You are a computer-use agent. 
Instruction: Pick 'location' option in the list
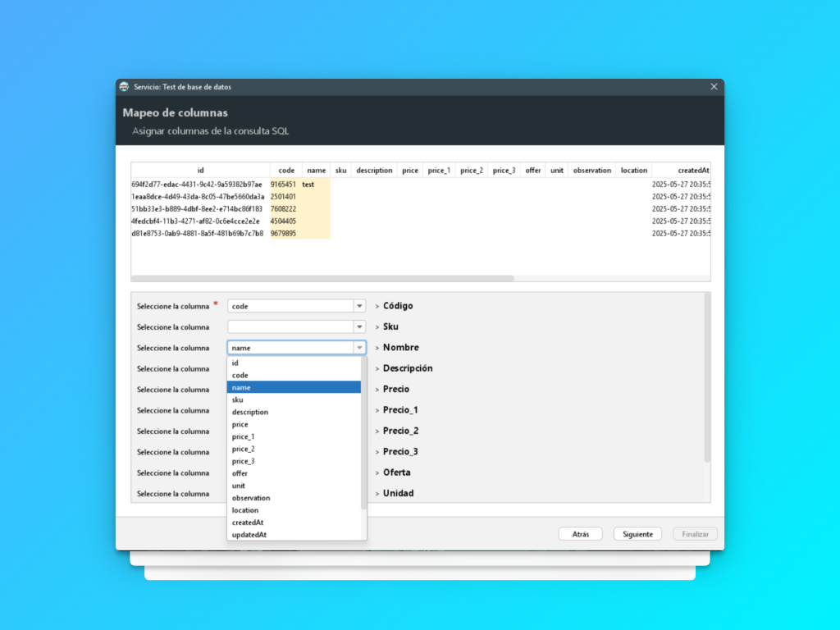point(294,510)
